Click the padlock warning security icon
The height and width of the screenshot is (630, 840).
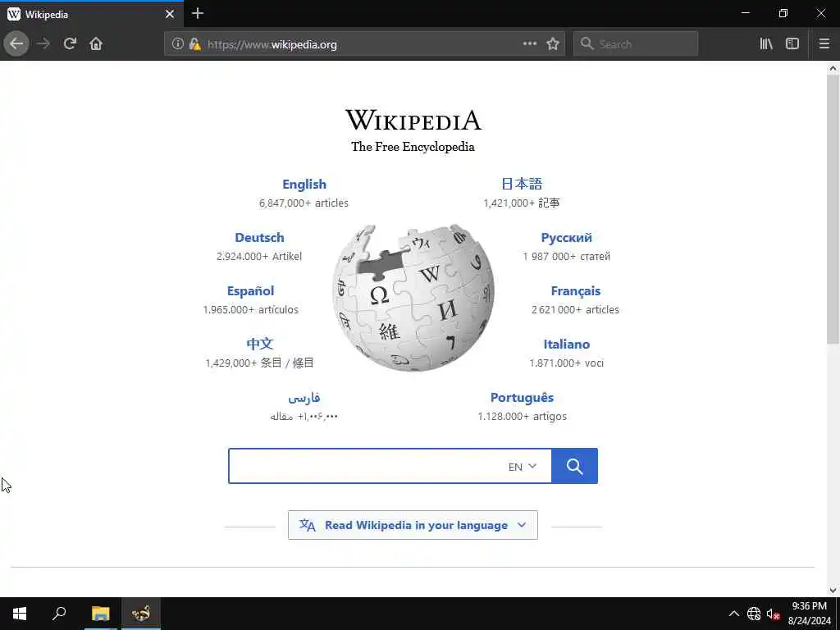(x=195, y=44)
